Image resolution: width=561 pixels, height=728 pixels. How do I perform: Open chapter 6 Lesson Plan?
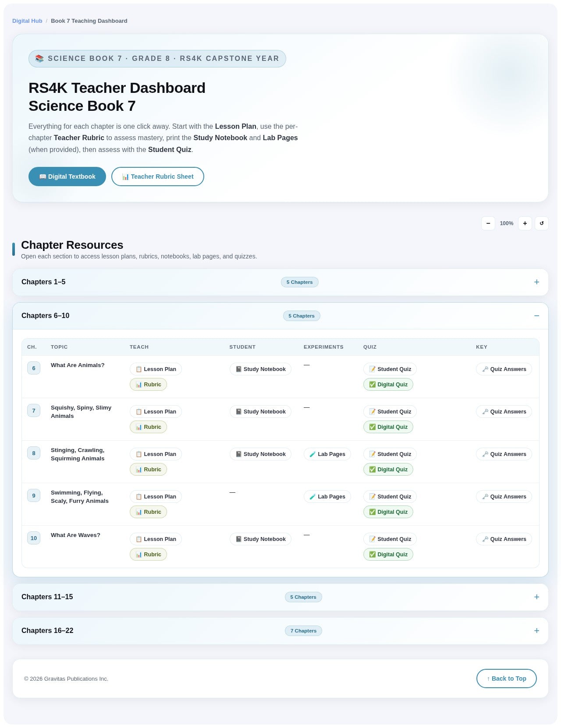tap(156, 369)
